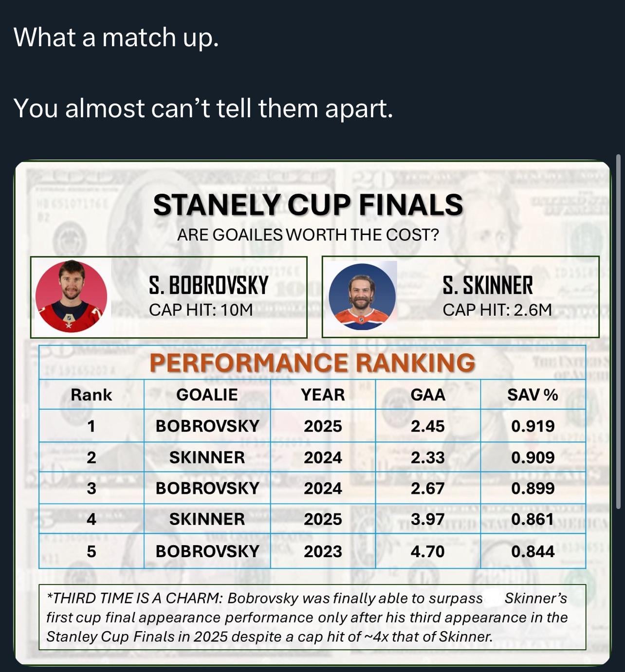This screenshot has height=672, width=625.
Task: Click the 0.919 save percentage cell
Action: click(x=533, y=426)
